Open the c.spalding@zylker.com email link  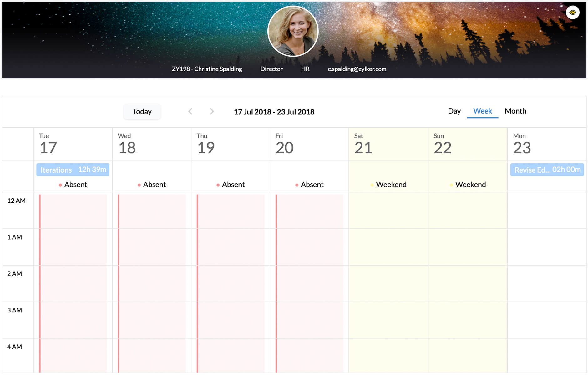(357, 69)
